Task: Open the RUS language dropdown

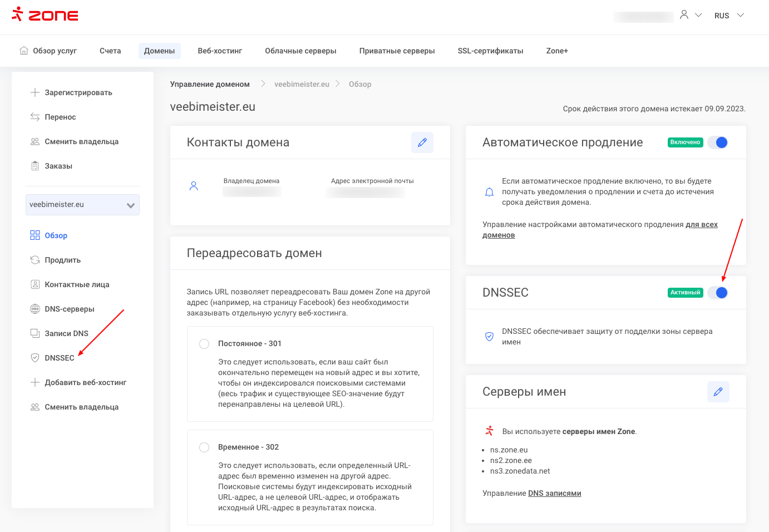Action: click(x=729, y=16)
